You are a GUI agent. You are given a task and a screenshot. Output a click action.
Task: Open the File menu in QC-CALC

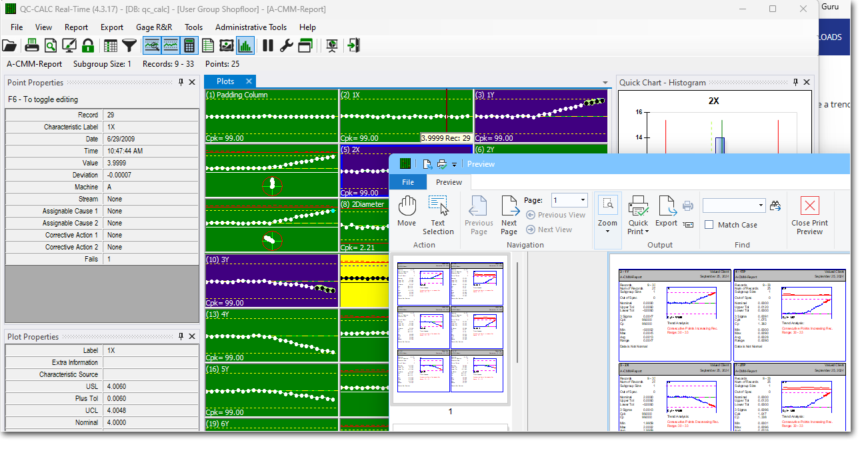(x=17, y=27)
